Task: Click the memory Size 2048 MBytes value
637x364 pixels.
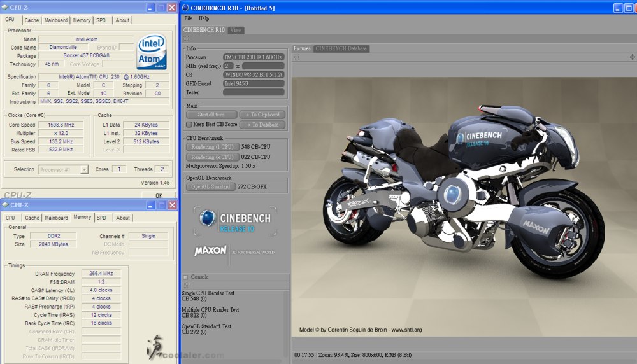Action: point(54,244)
